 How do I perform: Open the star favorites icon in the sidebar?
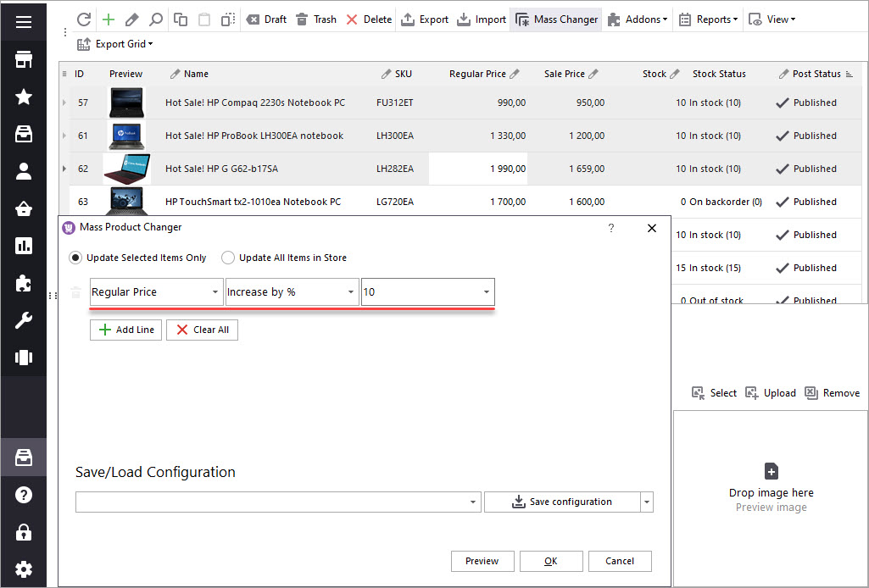click(24, 97)
